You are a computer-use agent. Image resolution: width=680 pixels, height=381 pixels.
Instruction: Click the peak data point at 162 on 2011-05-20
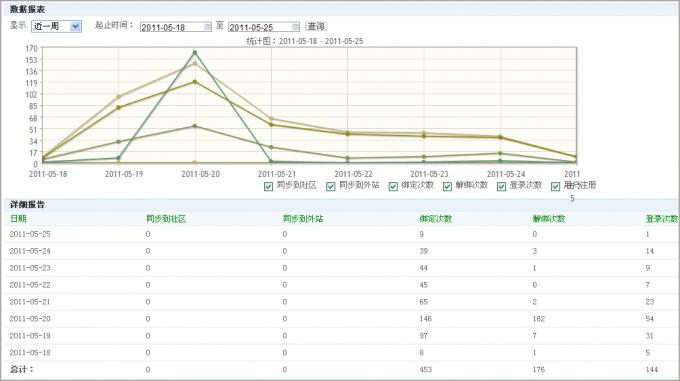195,52
